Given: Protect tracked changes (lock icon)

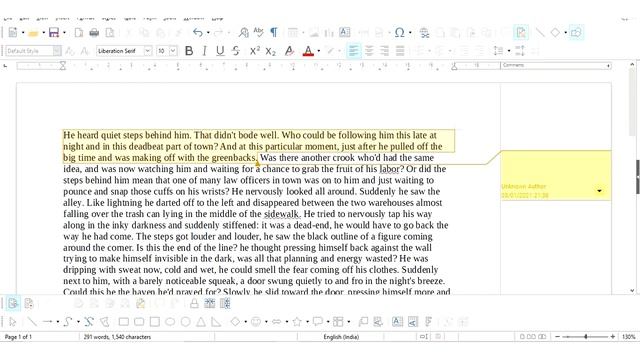Looking at the screenshot, I should point(194,303).
